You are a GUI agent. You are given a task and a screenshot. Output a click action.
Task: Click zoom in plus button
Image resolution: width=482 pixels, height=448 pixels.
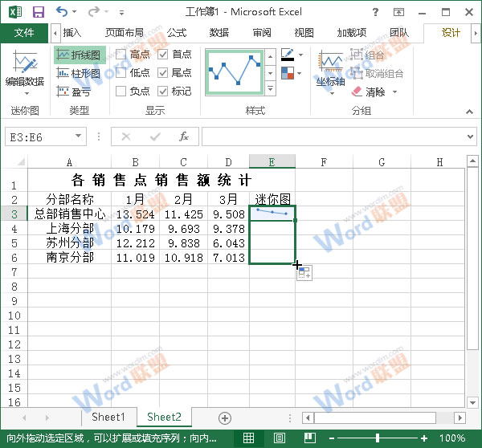424,438
